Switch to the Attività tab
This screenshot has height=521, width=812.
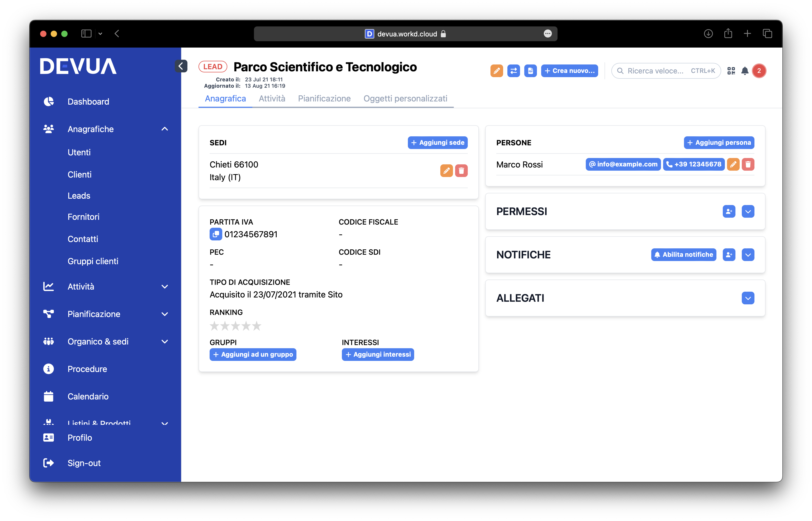[x=272, y=99]
